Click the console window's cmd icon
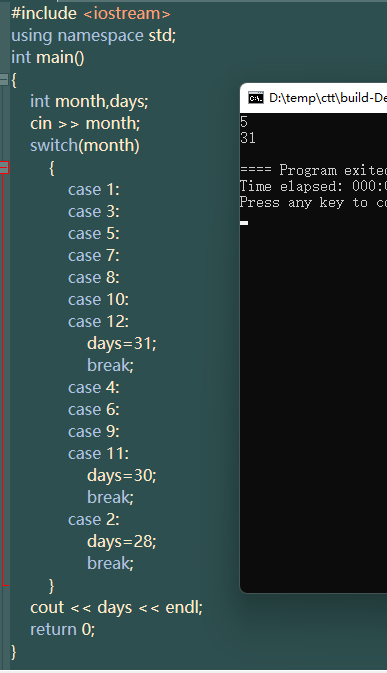Viewport: 387px width, 673px height. 256,98
